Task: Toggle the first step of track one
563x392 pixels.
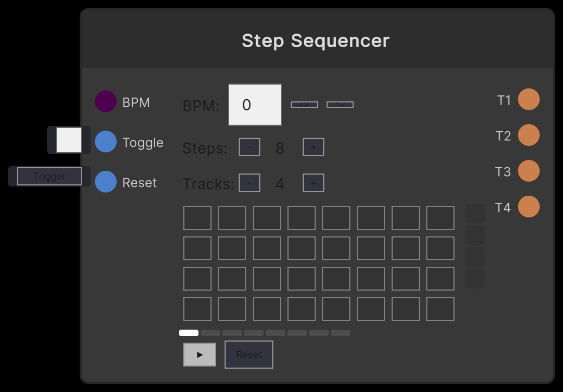Action: coord(197,217)
